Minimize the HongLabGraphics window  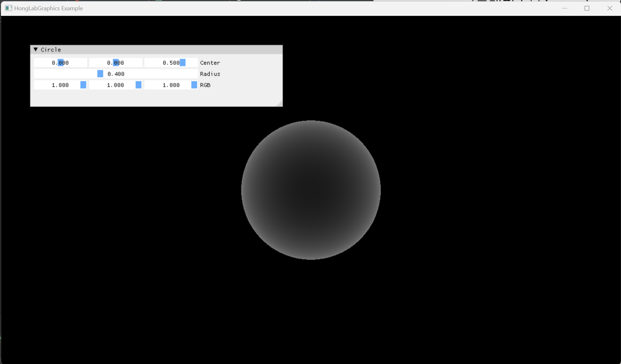click(564, 8)
